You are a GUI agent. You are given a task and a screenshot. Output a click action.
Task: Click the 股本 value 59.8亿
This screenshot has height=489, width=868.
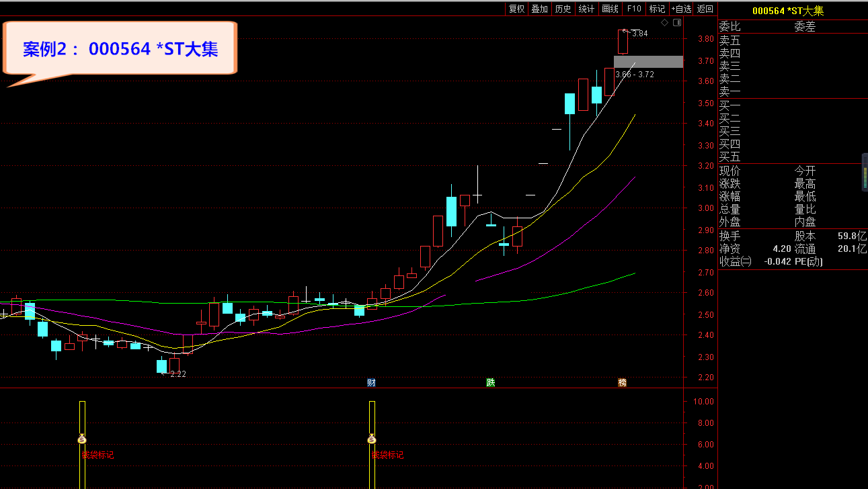click(x=852, y=236)
